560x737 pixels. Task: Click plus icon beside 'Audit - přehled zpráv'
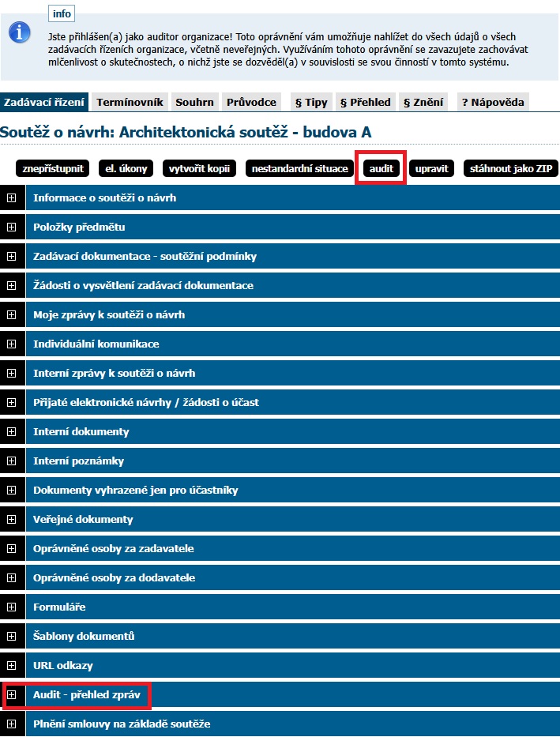[x=12, y=694]
